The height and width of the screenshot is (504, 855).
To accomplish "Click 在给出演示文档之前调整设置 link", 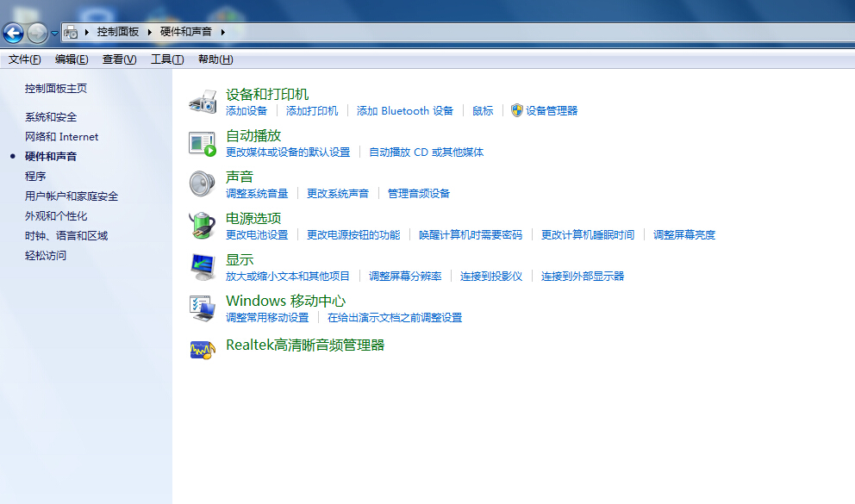I will pos(395,318).
